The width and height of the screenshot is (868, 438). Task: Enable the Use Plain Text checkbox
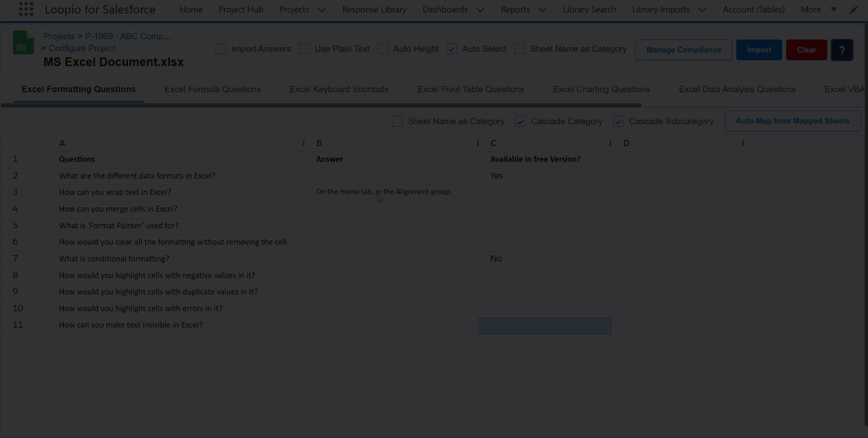(x=304, y=49)
